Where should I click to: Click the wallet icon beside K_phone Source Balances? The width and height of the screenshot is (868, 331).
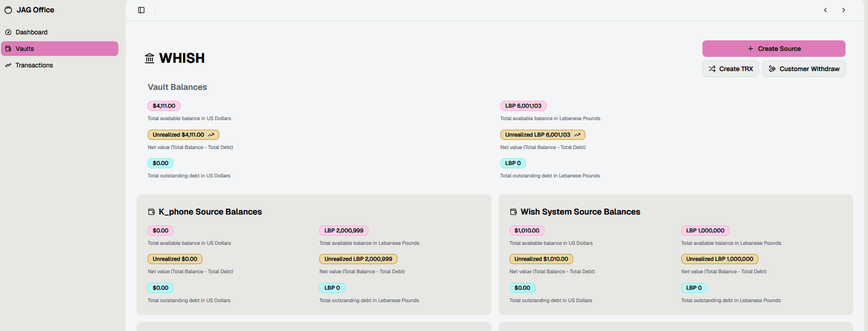click(151, 212)
